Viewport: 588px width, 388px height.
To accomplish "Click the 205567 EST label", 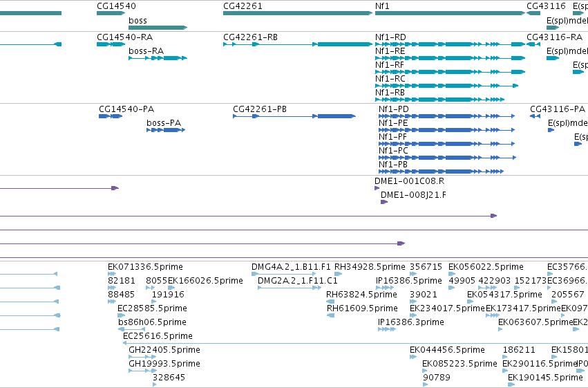I will pyautogui.click(x=568, y=295).
